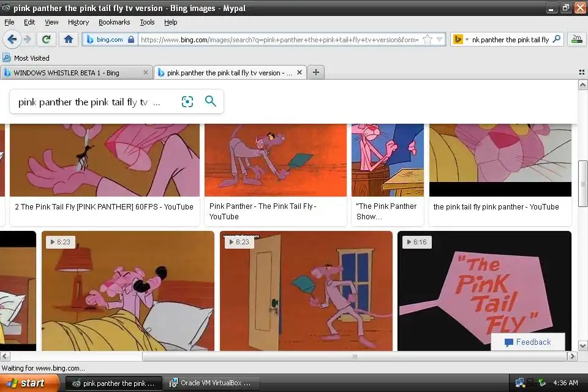Start visual search with camera icon
The width and height of the screenshot is (588, 392).
coord(187,101)
